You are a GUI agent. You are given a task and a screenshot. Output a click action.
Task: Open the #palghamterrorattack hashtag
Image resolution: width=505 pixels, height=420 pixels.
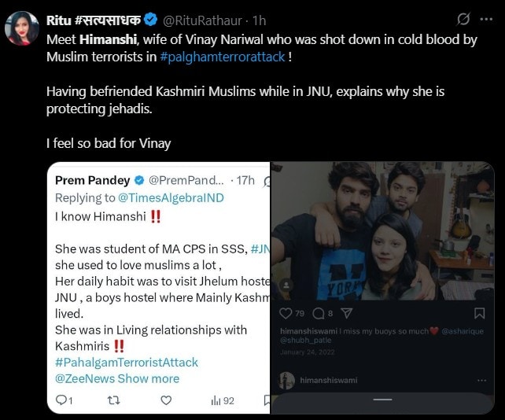[223, 57]
